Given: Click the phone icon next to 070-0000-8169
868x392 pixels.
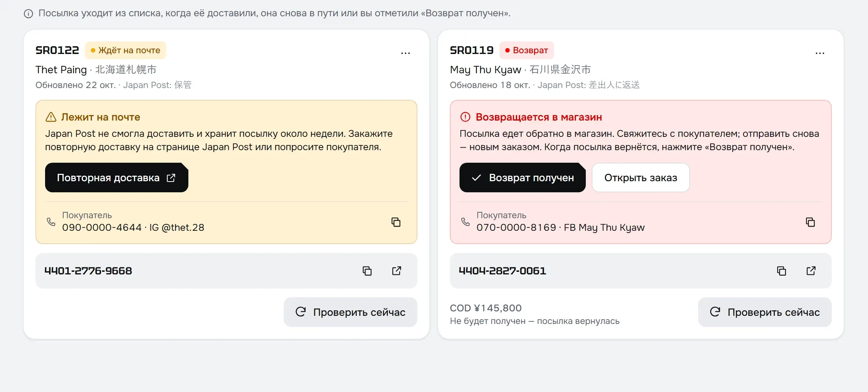Looking at the screenshot, I should [x=465, y=222].
